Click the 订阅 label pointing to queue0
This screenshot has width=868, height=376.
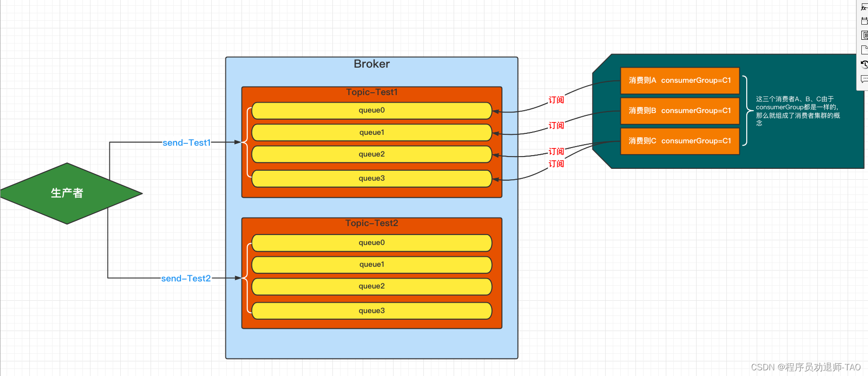[556, 100]
